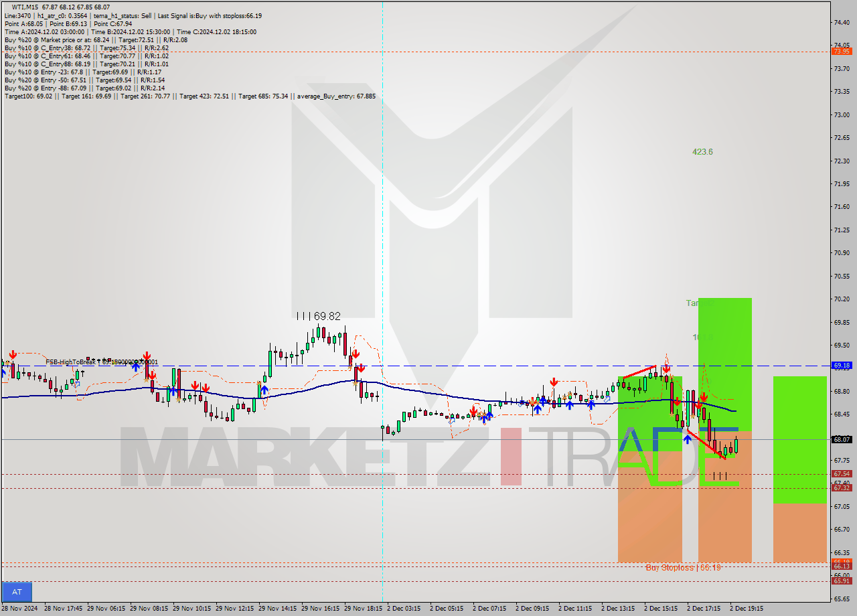Viewport: 857px width, 616px height.
Task: Click Buy %20 @ Entry -88: 67.09 line
Action: [x=85, y=88]
